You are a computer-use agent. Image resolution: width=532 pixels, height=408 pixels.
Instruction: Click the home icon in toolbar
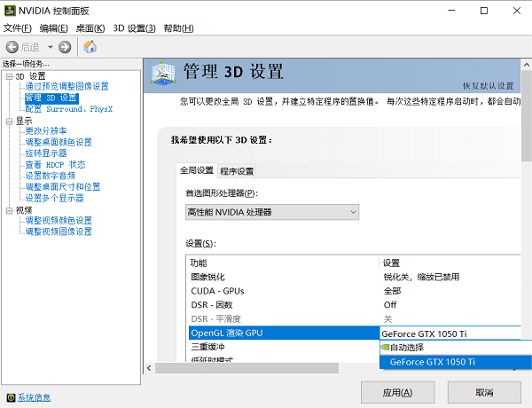pyautogui.click(x=90, y=46)
